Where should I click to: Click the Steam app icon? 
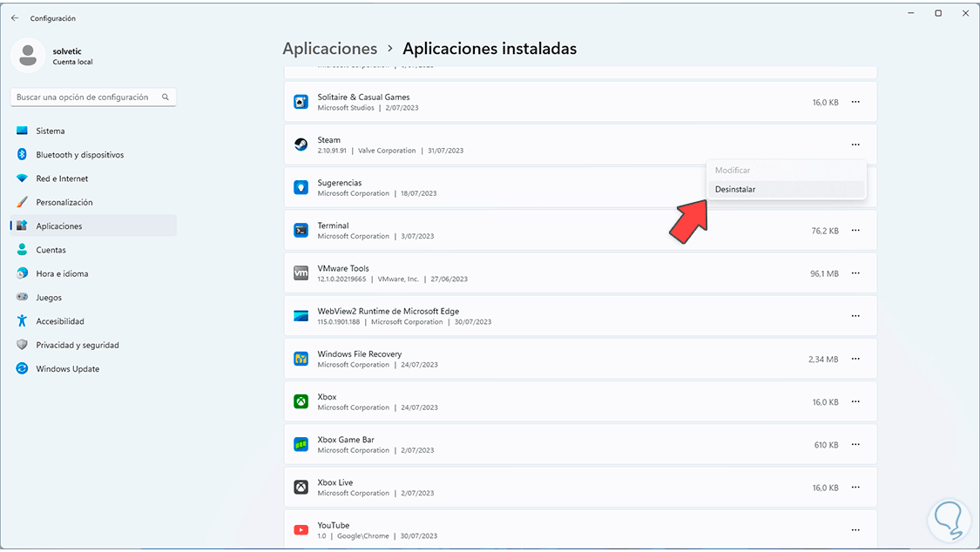coord(301,145)
